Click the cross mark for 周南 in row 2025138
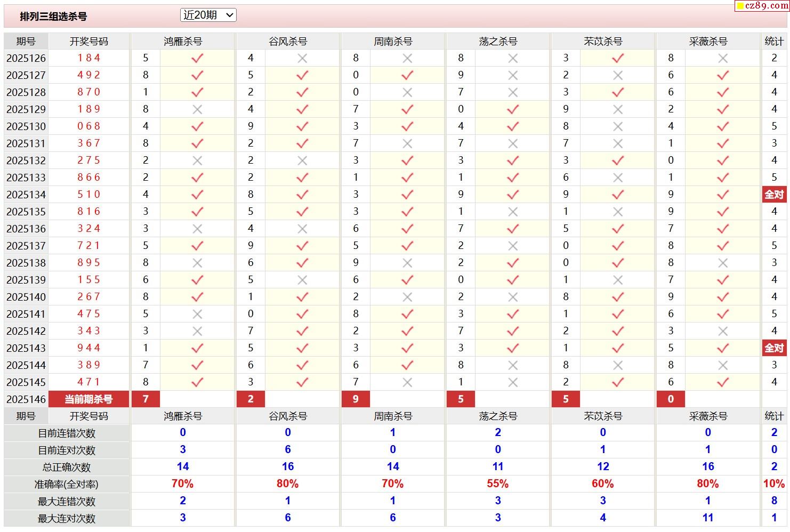Viewport: 790px width, 532px height. tap(407, 263)
